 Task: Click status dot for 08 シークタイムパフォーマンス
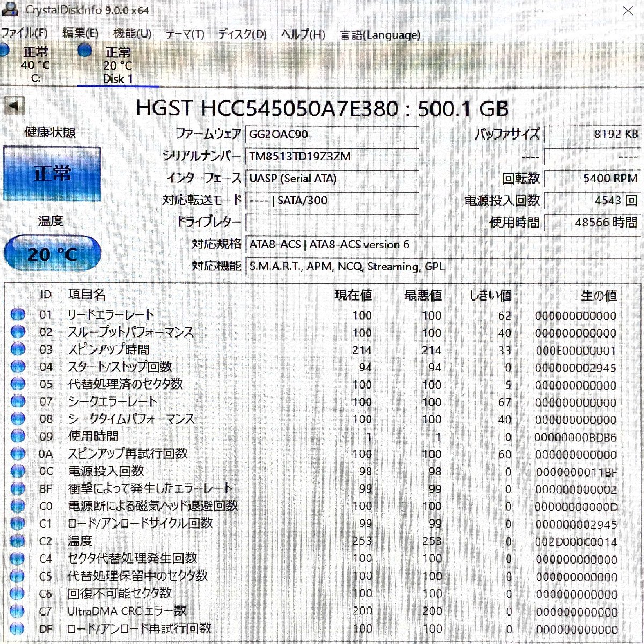click(18, 419)
